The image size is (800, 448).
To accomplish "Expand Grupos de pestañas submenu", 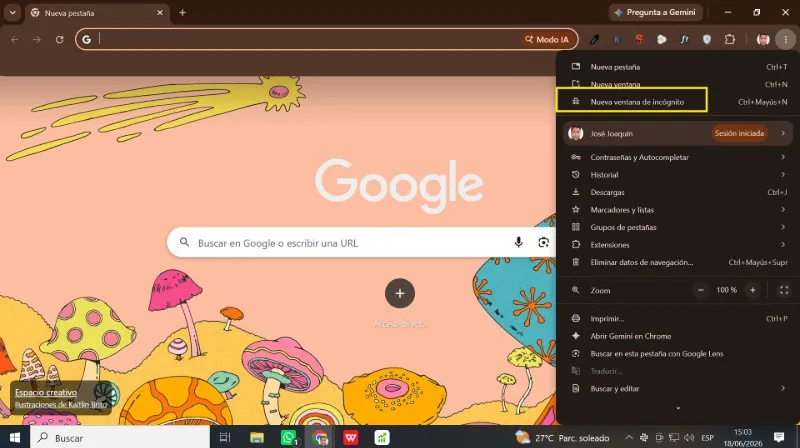I will (x=677, y=227).
